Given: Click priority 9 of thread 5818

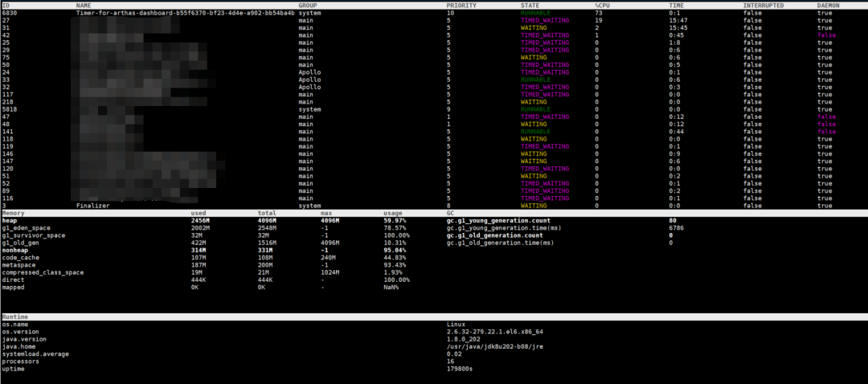Looking at the screenshot, I should pyautogui.click(x=448, y=109).
